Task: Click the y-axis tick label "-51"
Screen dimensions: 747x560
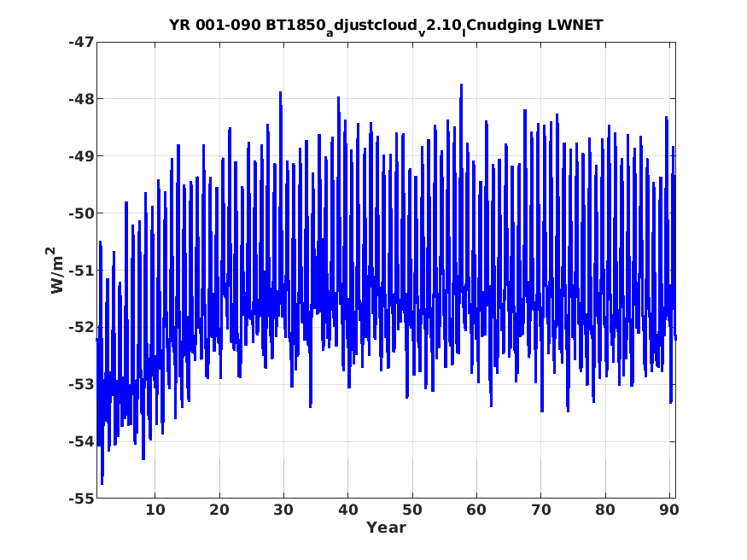Action: tap(81, 271)
